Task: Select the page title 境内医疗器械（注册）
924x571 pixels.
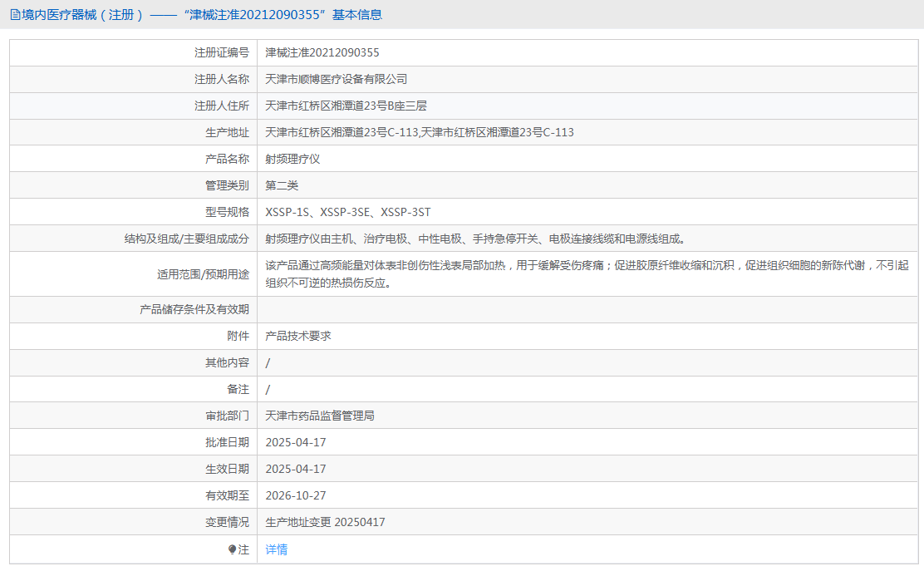Action: [x=82, y=15]
